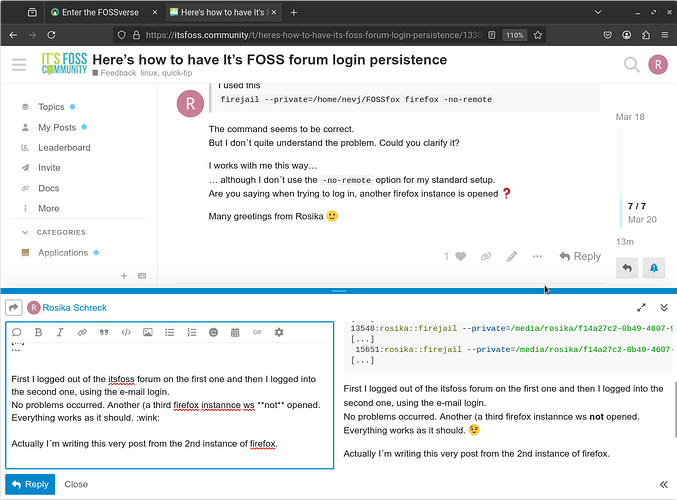The height and width of the screenshot is (500, 677).
Task: Bookmark this page with the star icon
Action: coord(538,35)
